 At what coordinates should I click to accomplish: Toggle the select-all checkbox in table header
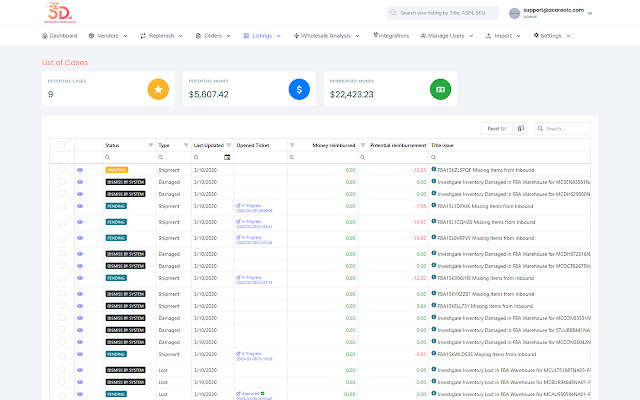62,145
